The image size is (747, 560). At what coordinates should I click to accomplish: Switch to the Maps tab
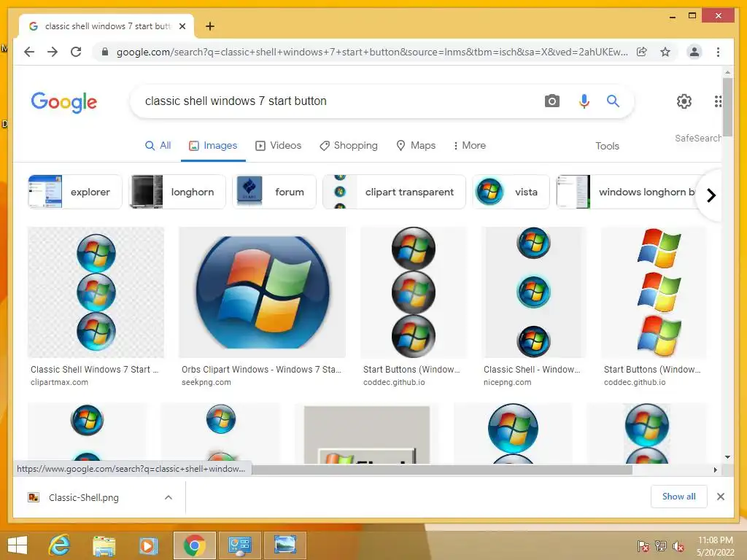tap(416, 145)
